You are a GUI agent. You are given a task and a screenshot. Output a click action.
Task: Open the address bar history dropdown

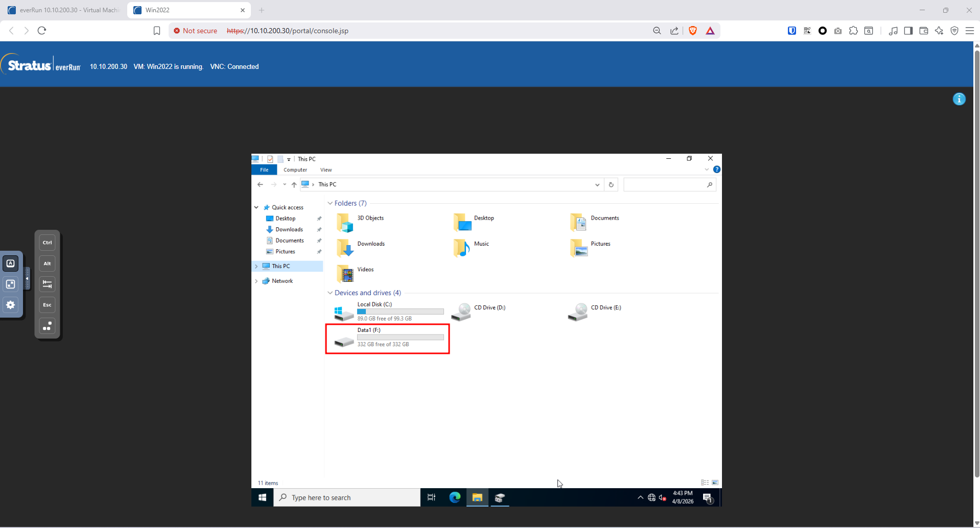coord(597,185)
